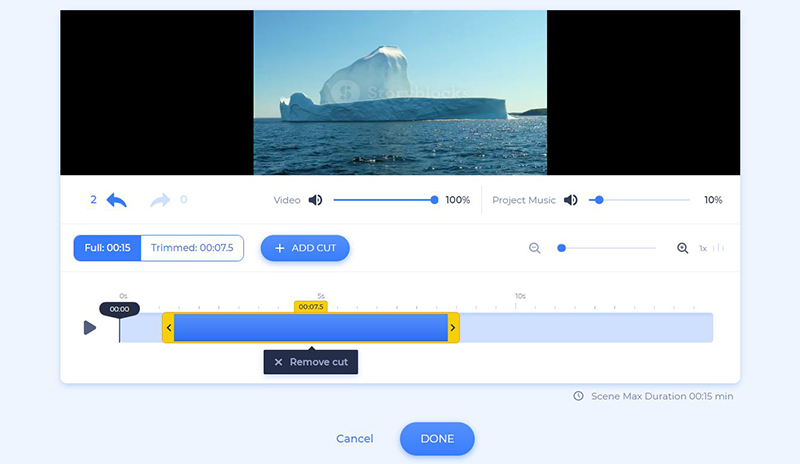Click the clock icon beside Scene Max Duration
800x464 pixels.
[x=578, y=396]
